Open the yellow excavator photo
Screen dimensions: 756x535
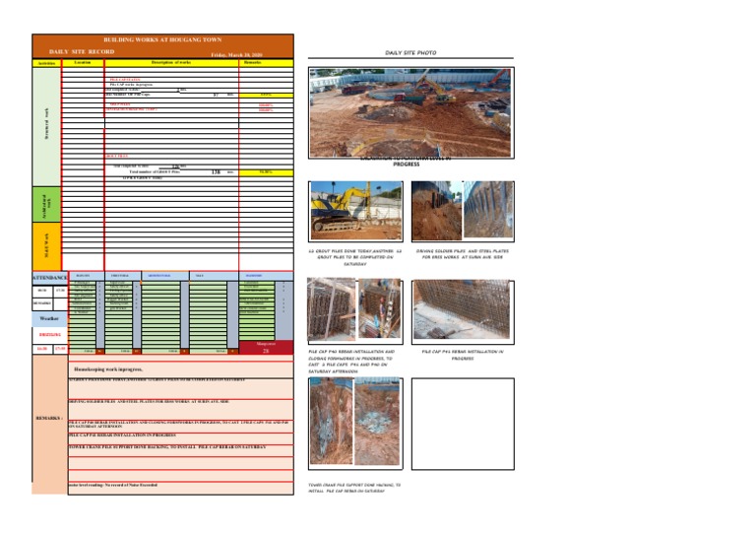pos(355,211)
